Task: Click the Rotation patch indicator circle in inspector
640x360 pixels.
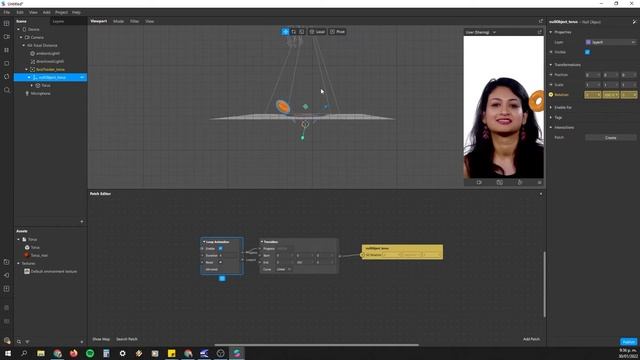Action: [551, 94]
